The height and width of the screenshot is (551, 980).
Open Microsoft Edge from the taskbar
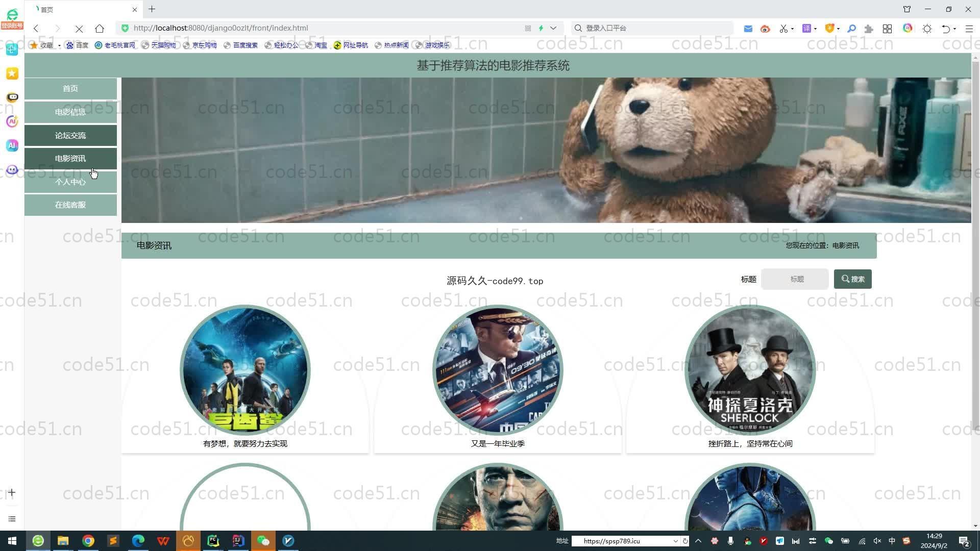[138, 541]
